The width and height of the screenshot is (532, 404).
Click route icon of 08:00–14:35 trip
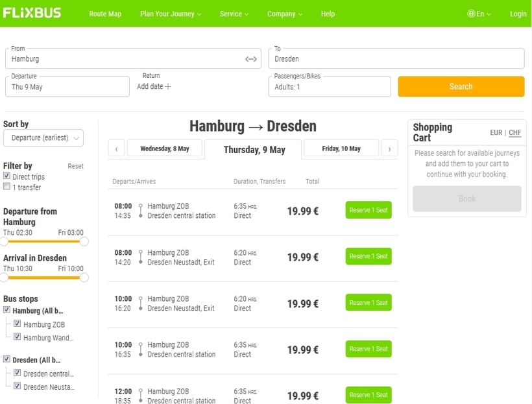coord(141,211)
